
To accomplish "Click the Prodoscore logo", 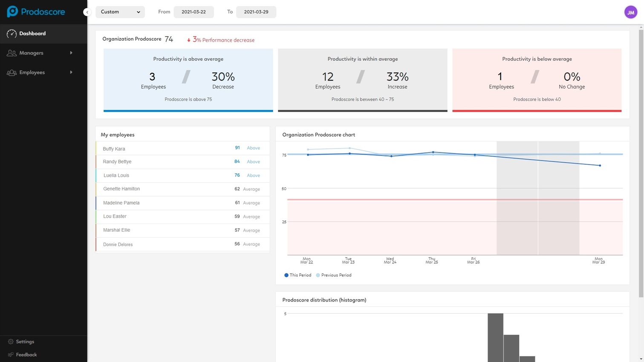I will [x=36, y=12].
